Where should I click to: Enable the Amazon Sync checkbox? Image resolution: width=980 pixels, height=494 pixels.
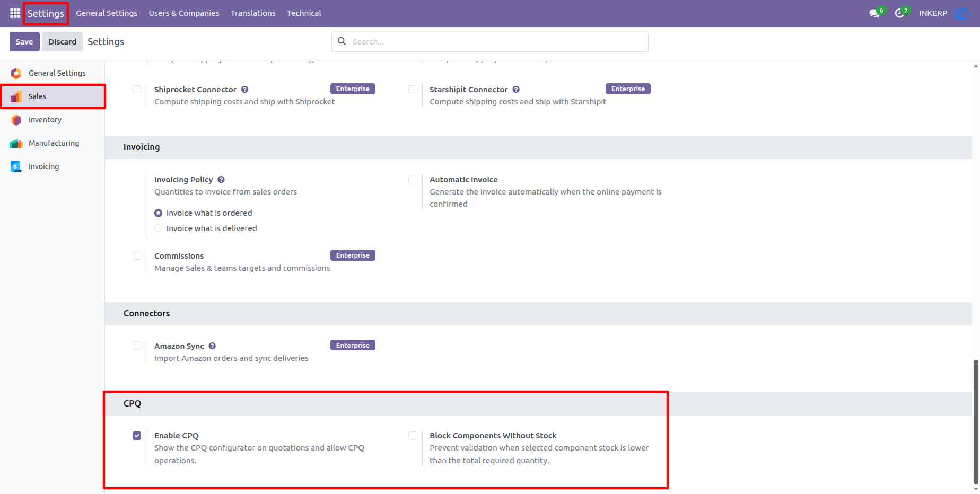[137, 346]
